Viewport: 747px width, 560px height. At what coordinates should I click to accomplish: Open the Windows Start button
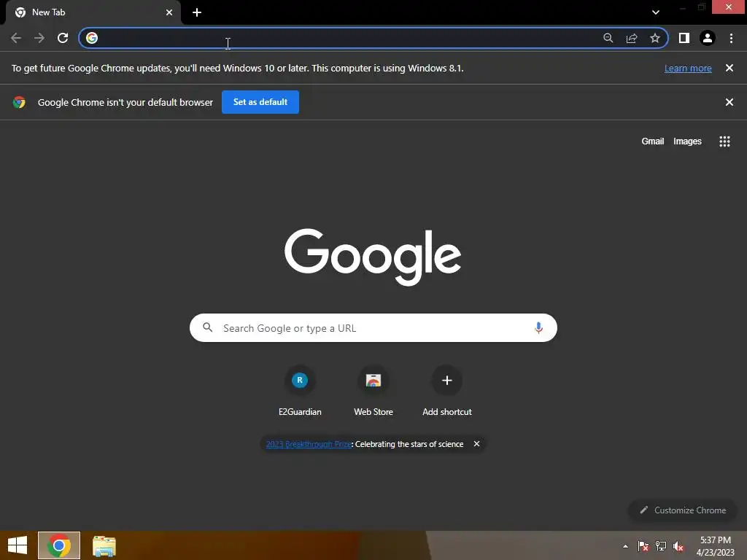18,545
